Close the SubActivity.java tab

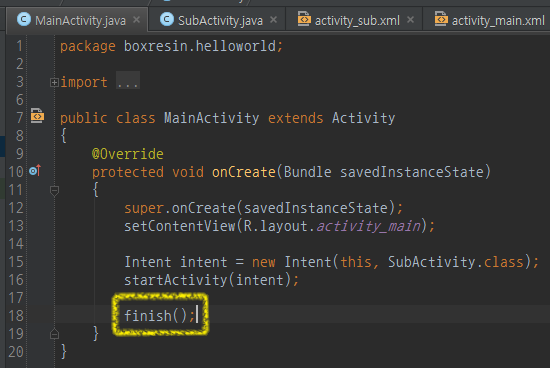[x=274, y=20]
